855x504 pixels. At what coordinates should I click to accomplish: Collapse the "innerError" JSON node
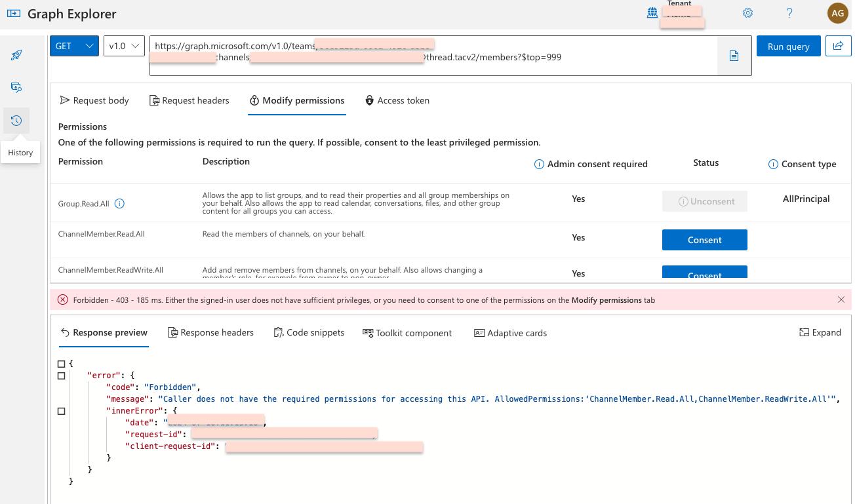pyautogui.click(x=61, y=411)
